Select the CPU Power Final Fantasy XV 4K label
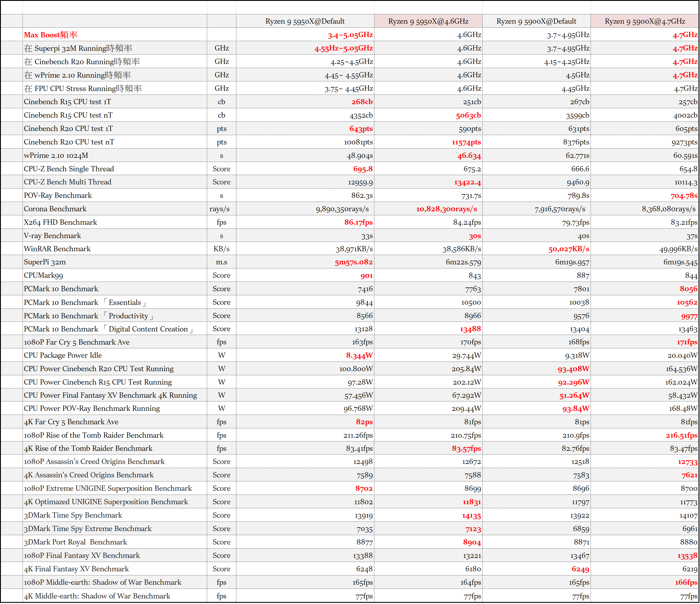This screenshot has height=604, width=700. 110,395
